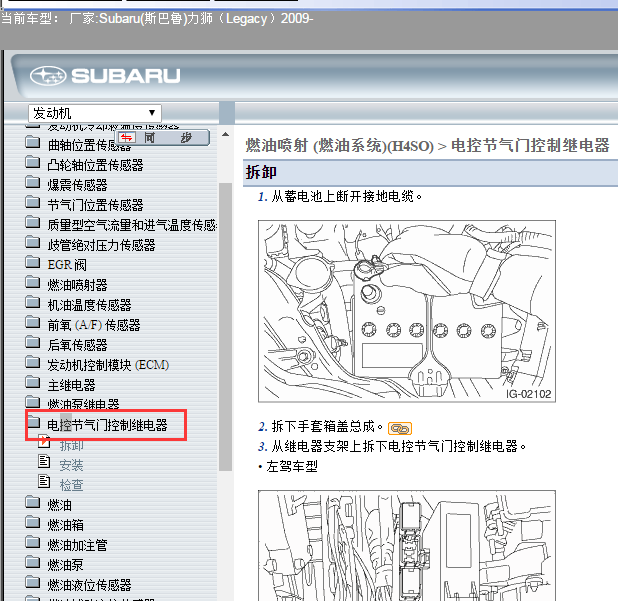The image size is (618, 601).
Task: Select 主继电器 tree item
Action: 71,385
